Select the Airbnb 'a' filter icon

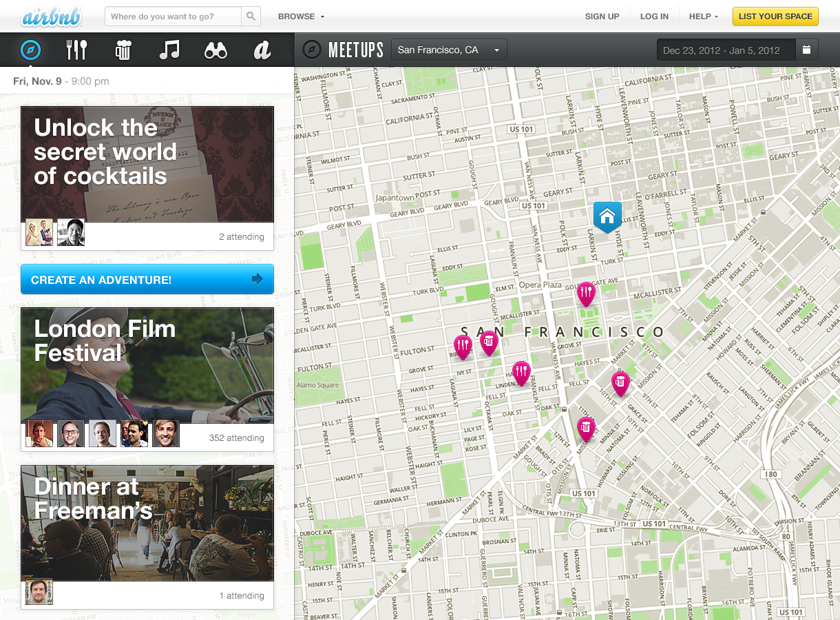click(261, 49)
